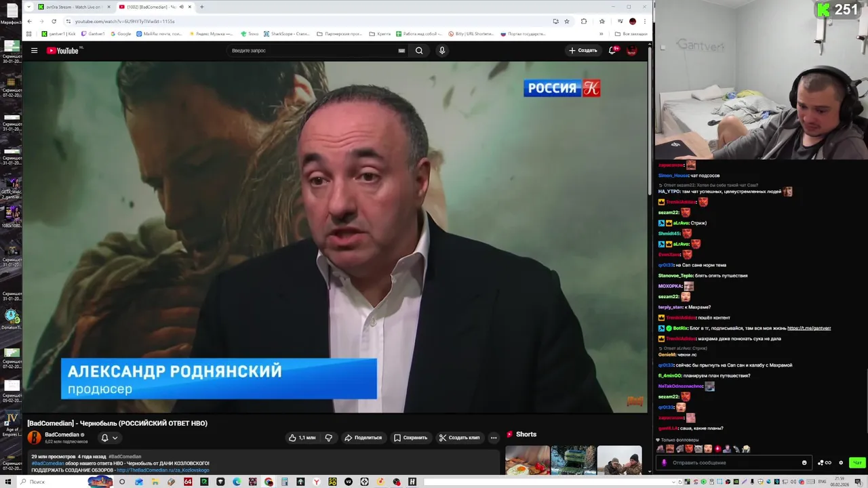Expand the overflow bookmarks chevron
868x488 pixels.
601,33
